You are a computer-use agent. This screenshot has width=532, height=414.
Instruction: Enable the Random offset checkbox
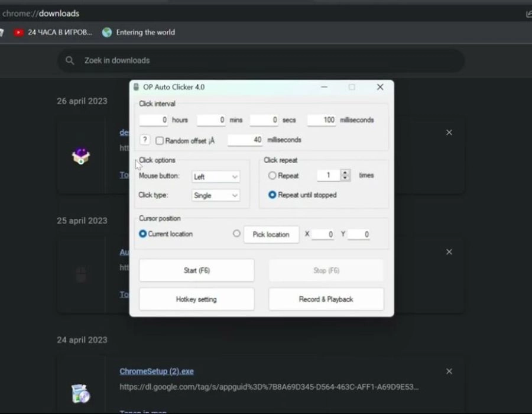tap(159, 140)
